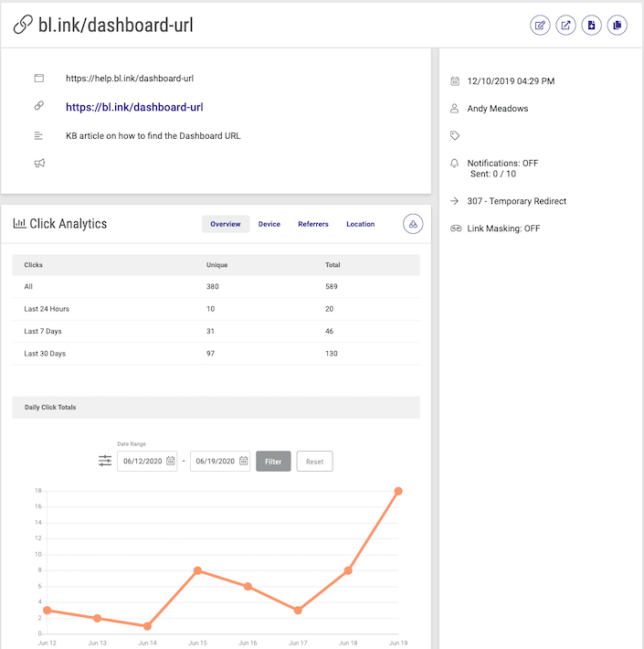Switch to the Device tab

click(269, 224)
